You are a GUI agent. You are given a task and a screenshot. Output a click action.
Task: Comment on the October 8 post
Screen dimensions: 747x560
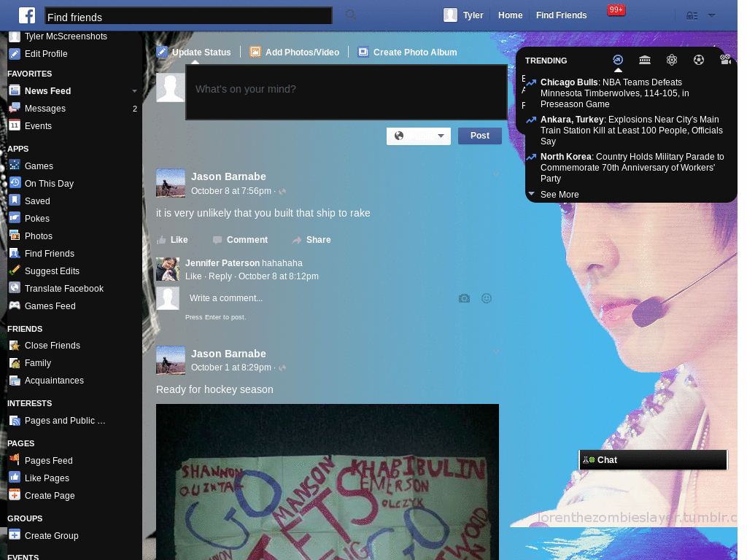pos(240,240)
